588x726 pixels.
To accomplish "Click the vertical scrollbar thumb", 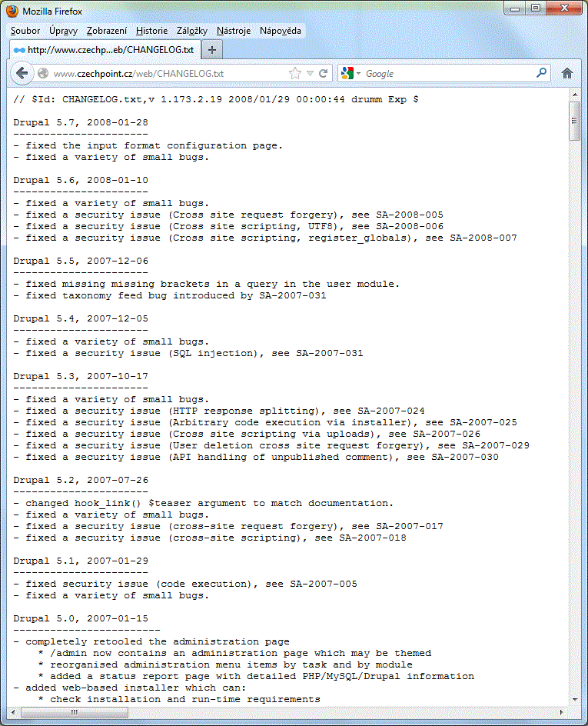I will click(x=575, y=122).
